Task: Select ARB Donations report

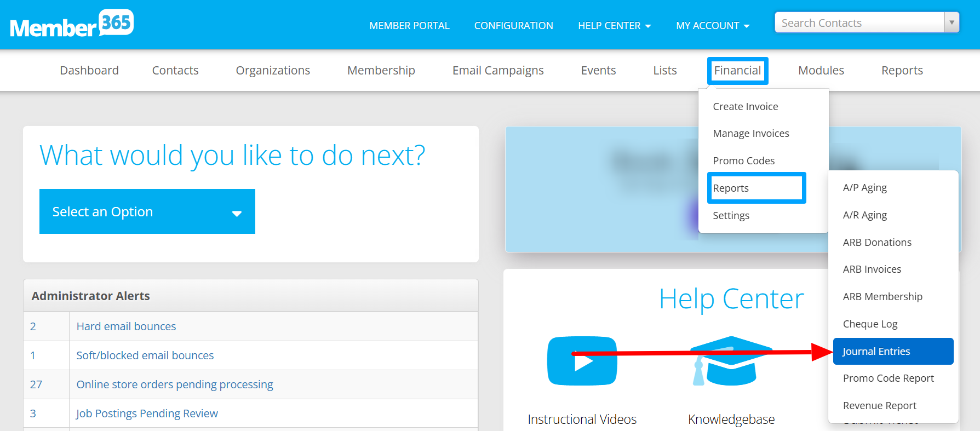Action: (877, 242)
